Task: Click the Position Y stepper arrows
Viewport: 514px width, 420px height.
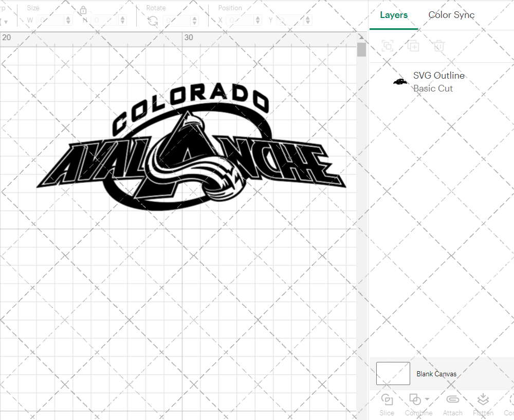Action: tap(308, 21)
